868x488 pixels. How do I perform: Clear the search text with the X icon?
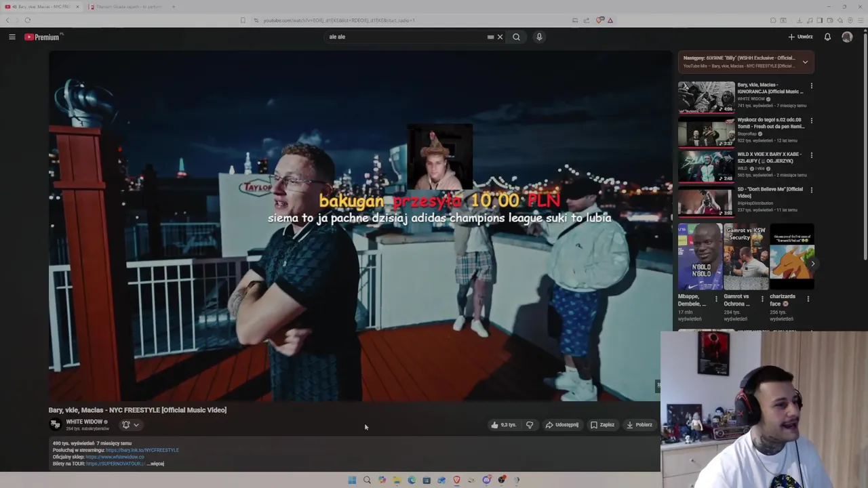pos(500,37)
